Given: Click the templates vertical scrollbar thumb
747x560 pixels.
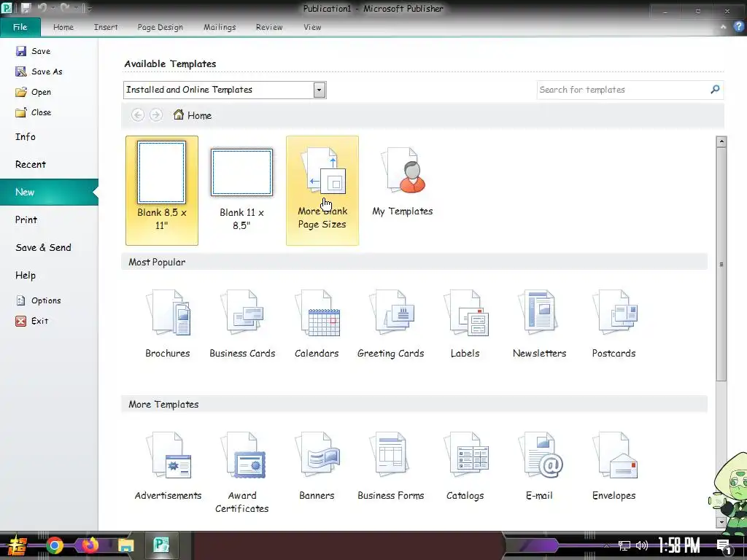Looking at the screenshot, I should pos(721,264).
